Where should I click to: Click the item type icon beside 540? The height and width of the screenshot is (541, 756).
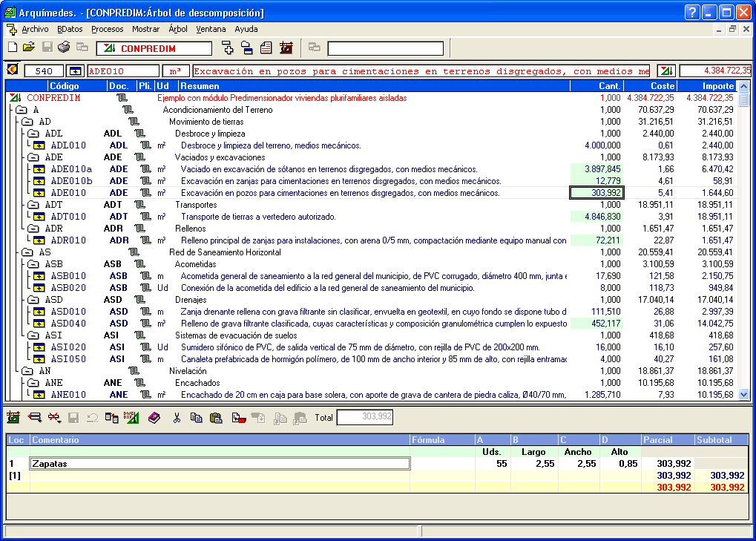pos(75,71)
